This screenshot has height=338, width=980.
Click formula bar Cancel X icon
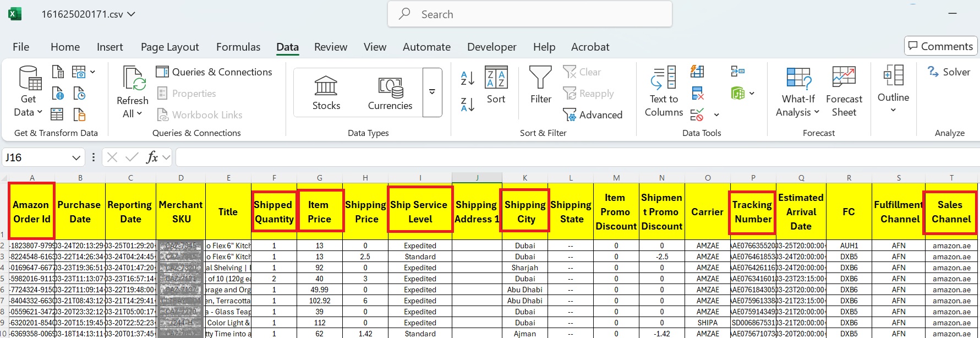coord(112,157)
